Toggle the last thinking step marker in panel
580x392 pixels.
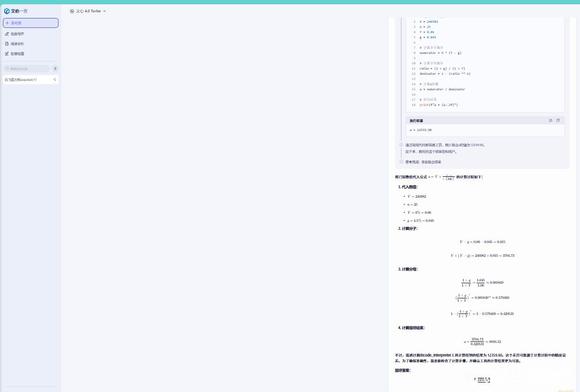(401, 162)
